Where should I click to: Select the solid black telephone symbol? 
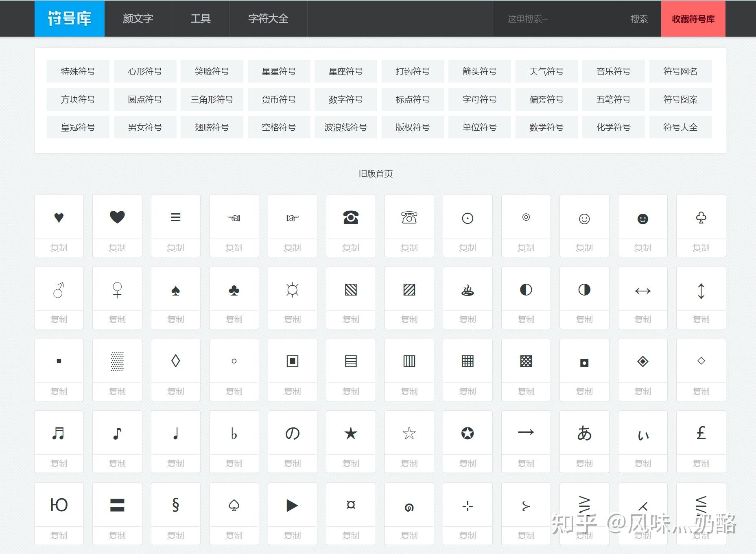[351, 218]
